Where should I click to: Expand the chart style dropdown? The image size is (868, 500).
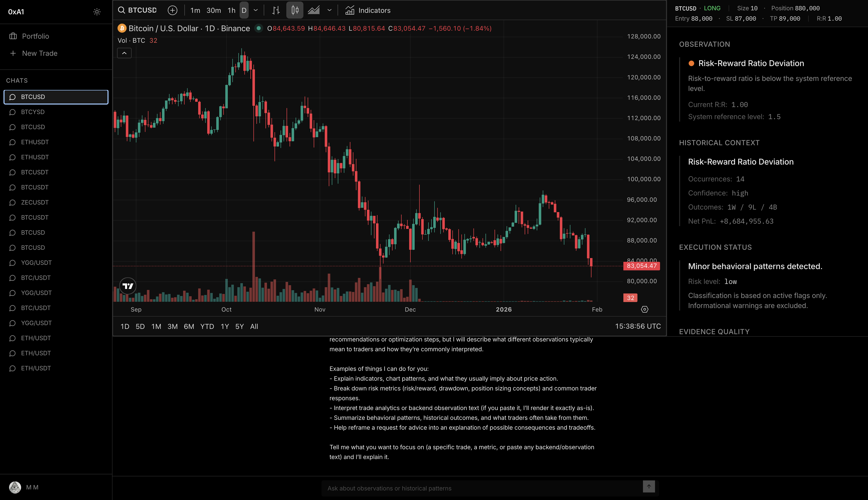330,10
